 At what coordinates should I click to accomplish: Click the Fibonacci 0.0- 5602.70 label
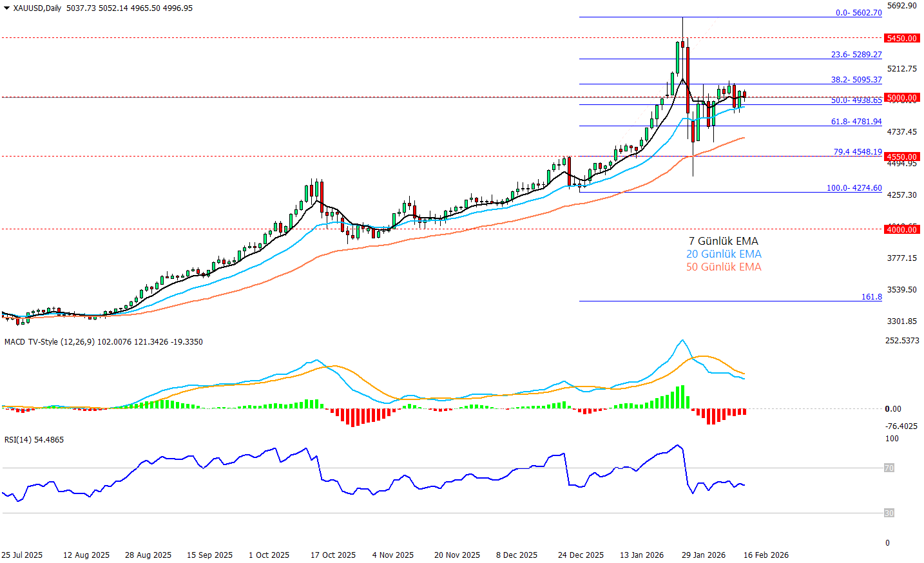pyautogui.click(x=858, y=13)
